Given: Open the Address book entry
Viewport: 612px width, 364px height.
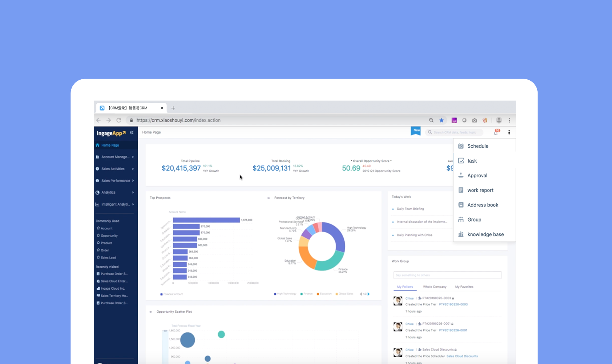Looking at the screenshot, I should pyautogui.click(x=483, y=205).
